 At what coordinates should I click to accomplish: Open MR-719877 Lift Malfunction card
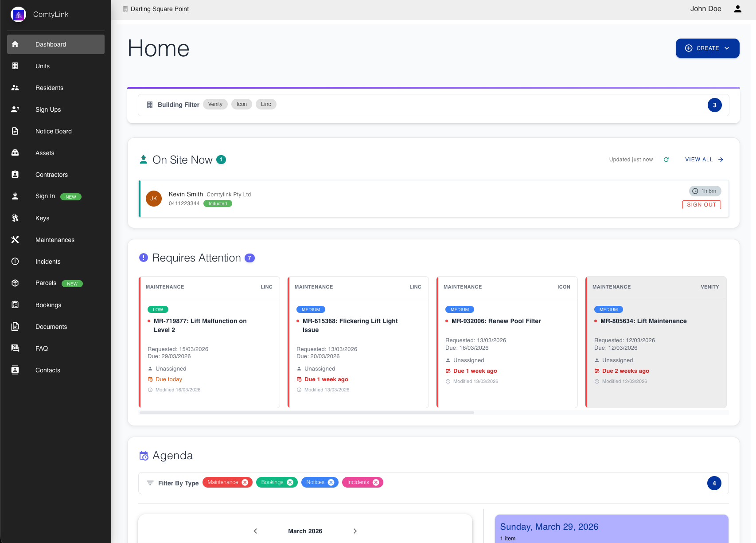point(209,342)
